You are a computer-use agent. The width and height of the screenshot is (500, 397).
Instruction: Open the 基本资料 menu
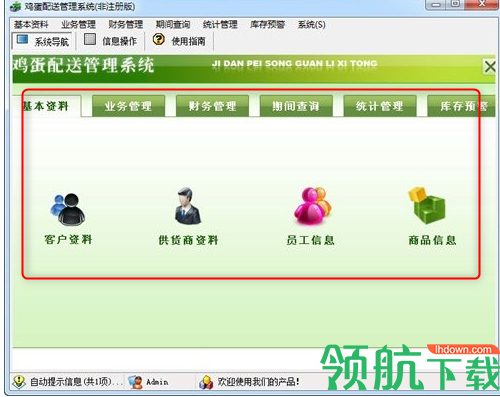[31, 24]
